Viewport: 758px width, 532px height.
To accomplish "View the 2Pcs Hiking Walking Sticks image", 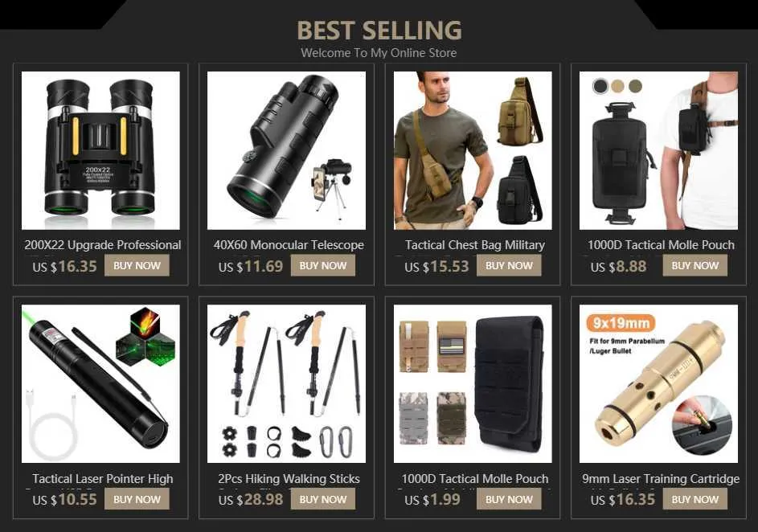I will point(286,383).
